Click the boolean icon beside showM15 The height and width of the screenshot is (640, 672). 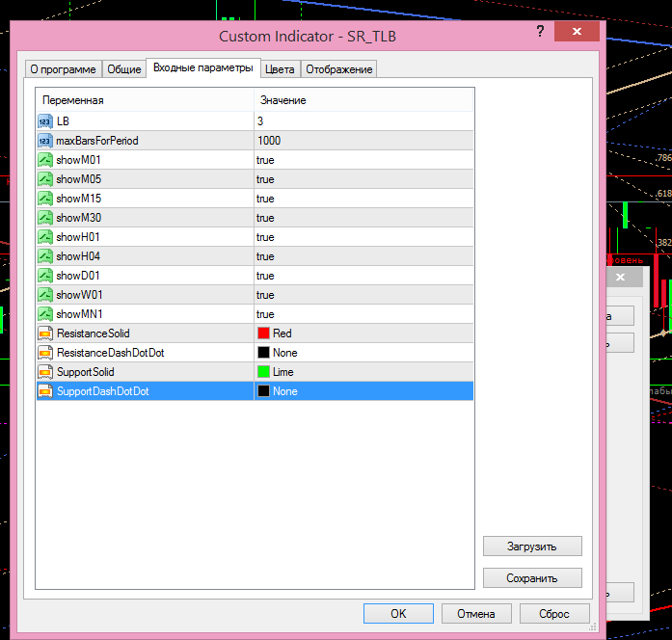click(45, 199)
